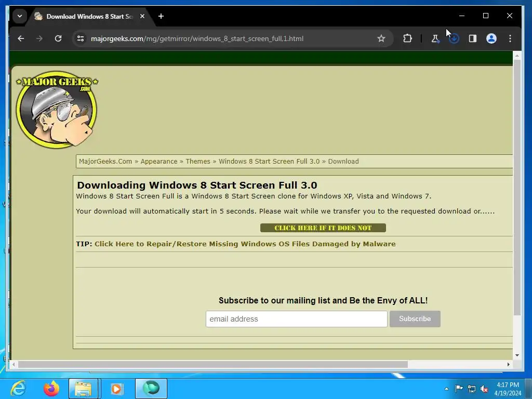This screenshot has width=532, height=399.
Task: Open Windows Explorer from the taskbar
Action: (83, 389)
